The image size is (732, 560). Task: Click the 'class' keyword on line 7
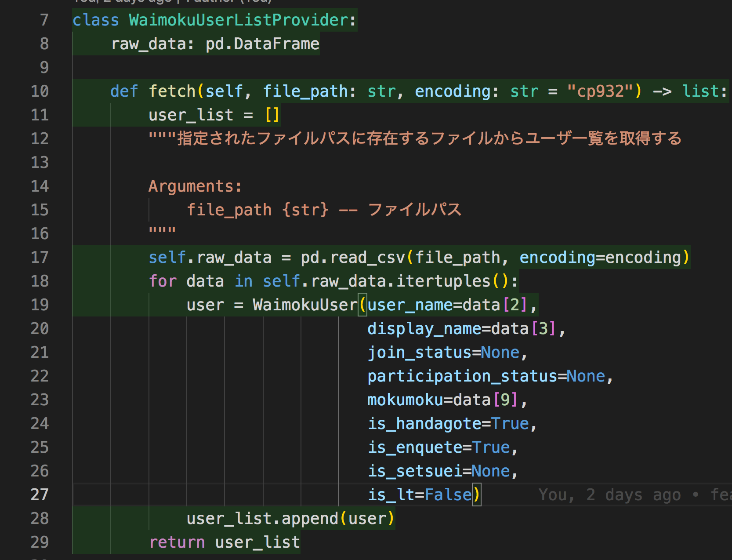(96, 20)
